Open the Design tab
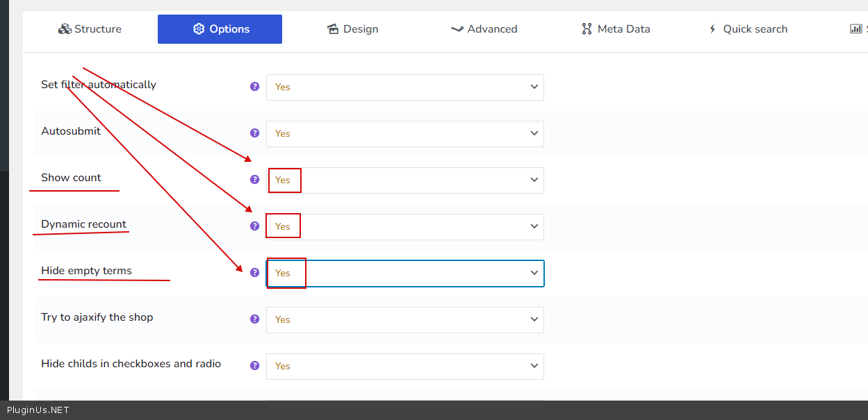This screenshot has height=420, width=868. [352, 29]
